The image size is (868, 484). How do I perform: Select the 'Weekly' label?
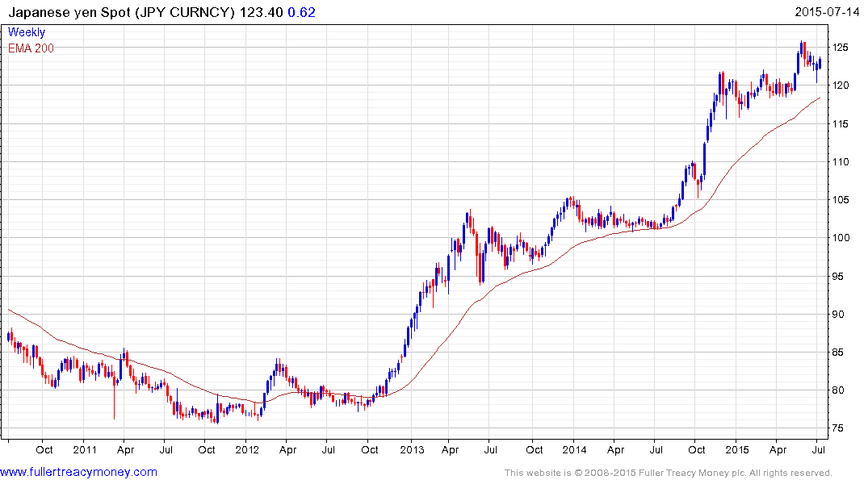tap(27, 32)
